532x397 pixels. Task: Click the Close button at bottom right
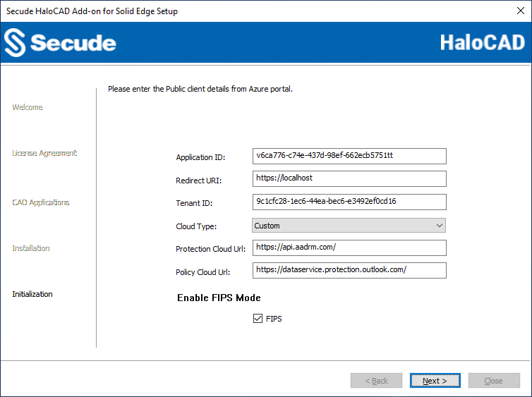[493, 381]
